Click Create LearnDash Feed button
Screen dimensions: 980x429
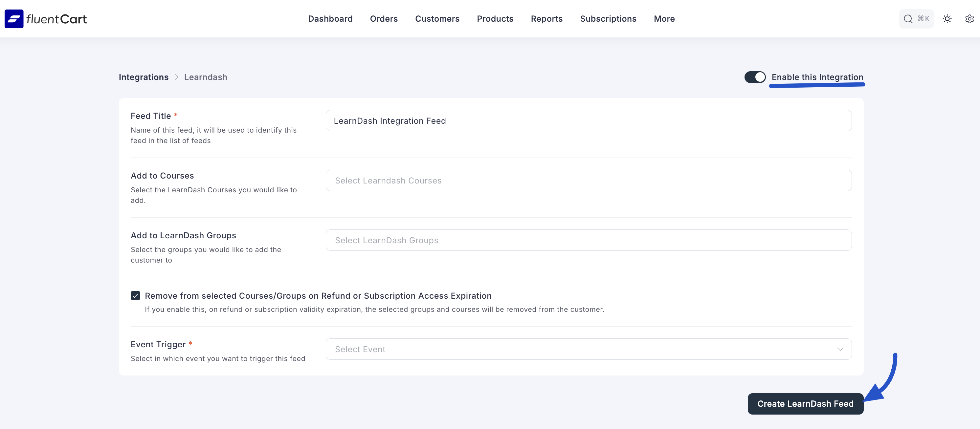pyautogui.click(x=805, y=403)
